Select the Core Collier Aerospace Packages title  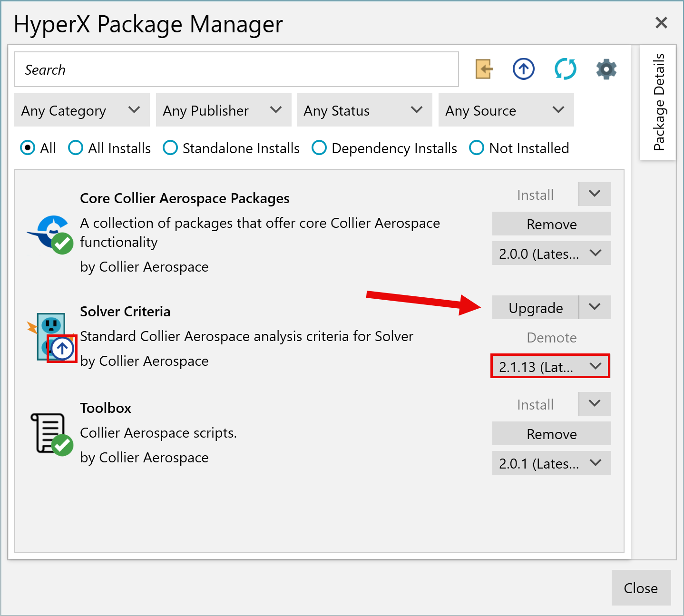185,198
